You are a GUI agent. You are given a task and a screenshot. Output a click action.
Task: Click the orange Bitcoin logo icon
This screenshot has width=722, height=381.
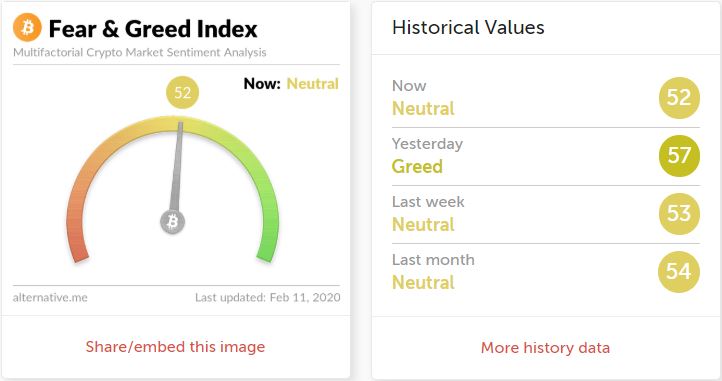pyautogui.click(x=27, y=27)
